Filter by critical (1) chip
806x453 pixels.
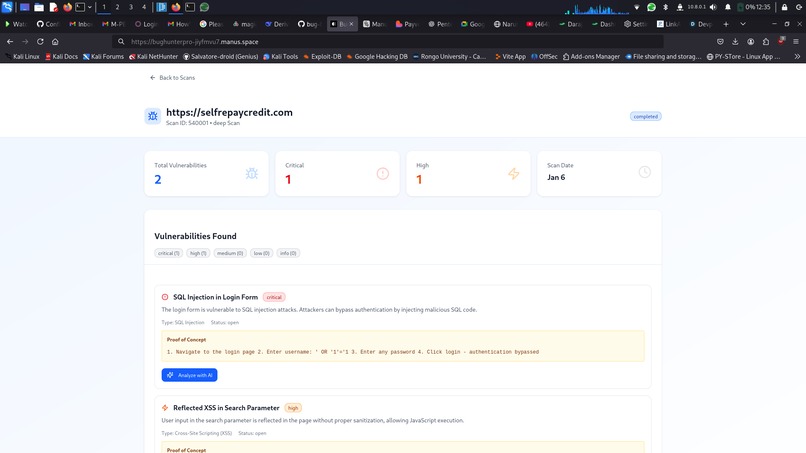coord(169,253)
